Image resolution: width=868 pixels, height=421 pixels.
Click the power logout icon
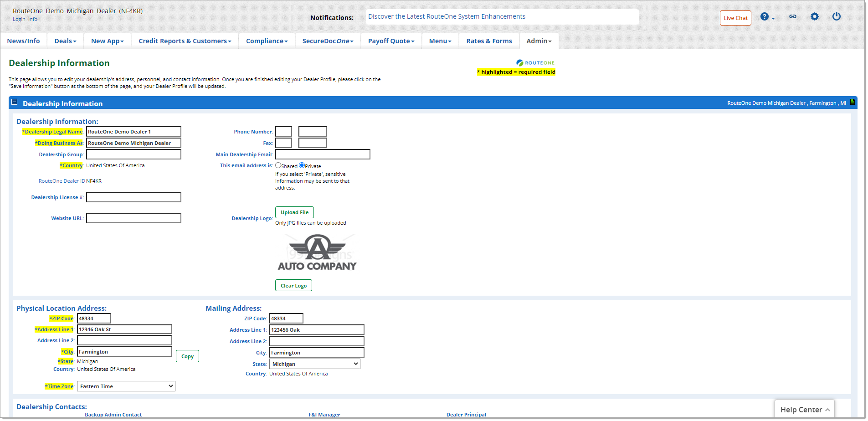837,16
